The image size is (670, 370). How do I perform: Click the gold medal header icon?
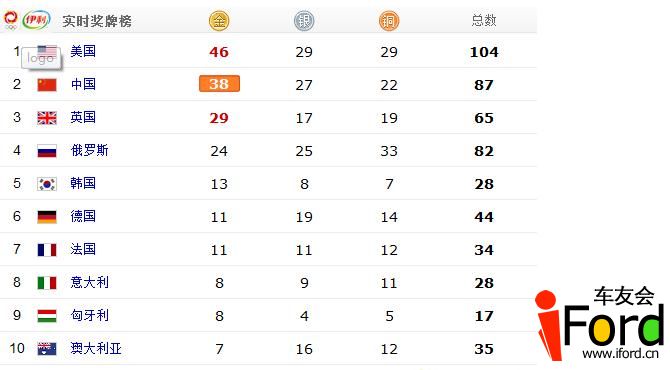click(219, 21)
